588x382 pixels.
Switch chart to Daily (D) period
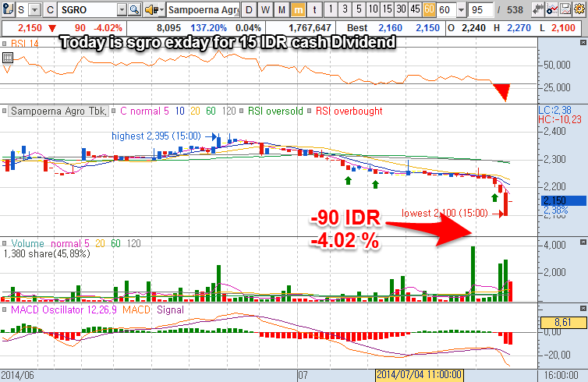tap(249, 10)
